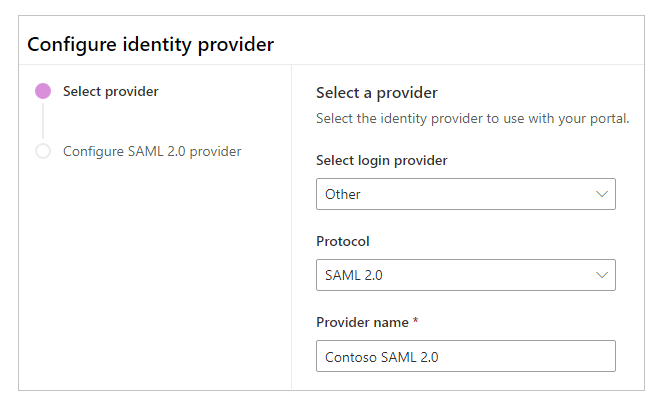Click the Select a provider heading
Screen dimensions: 663x409
[377, 93]
